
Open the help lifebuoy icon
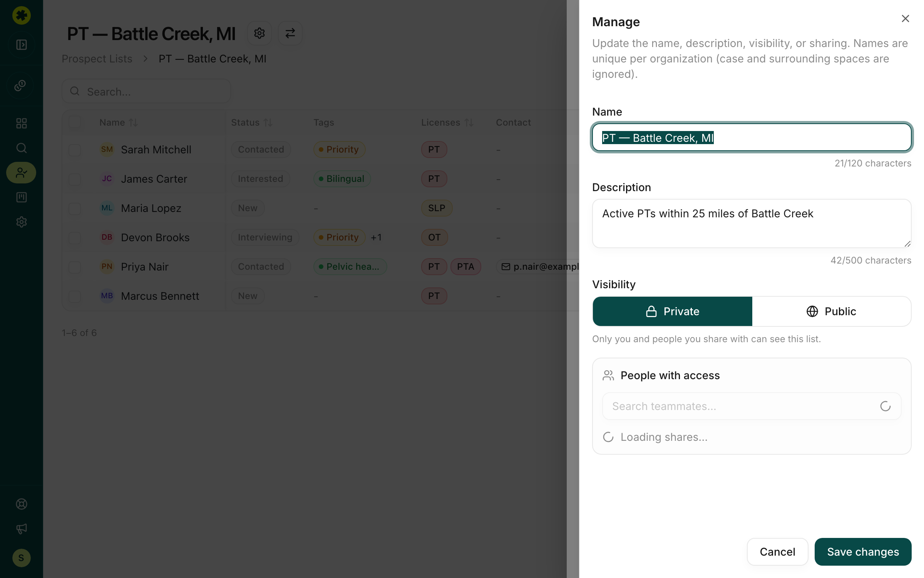click(x=22, y=504)
